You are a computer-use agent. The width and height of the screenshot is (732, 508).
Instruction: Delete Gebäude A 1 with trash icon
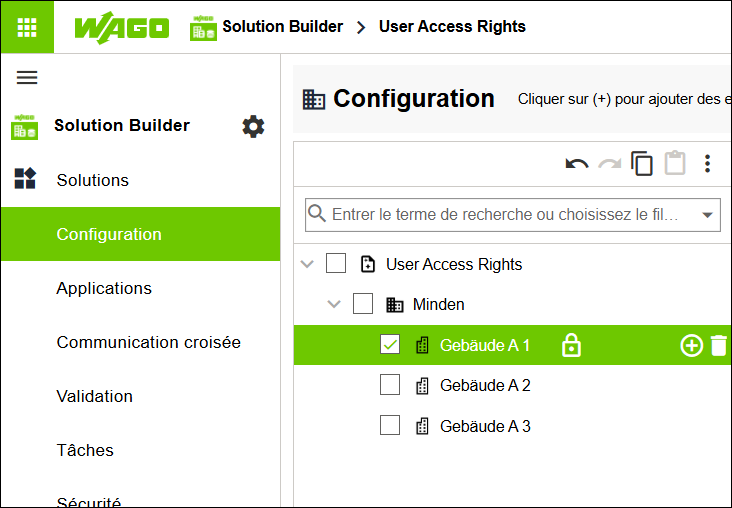tap(719, 346)
